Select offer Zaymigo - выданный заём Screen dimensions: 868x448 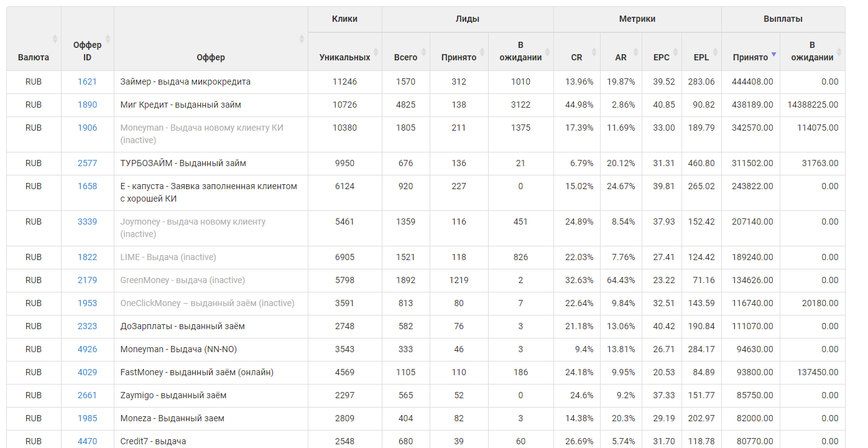point(173,395)
